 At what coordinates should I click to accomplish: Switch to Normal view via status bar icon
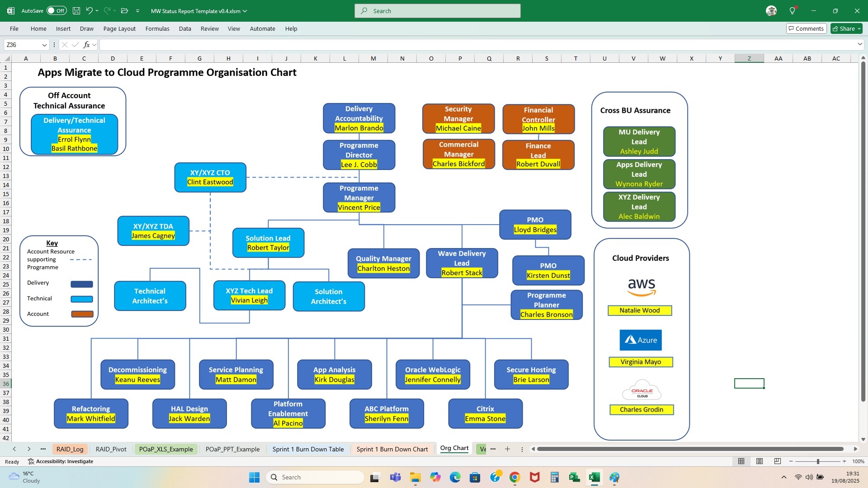click(741, 461)
